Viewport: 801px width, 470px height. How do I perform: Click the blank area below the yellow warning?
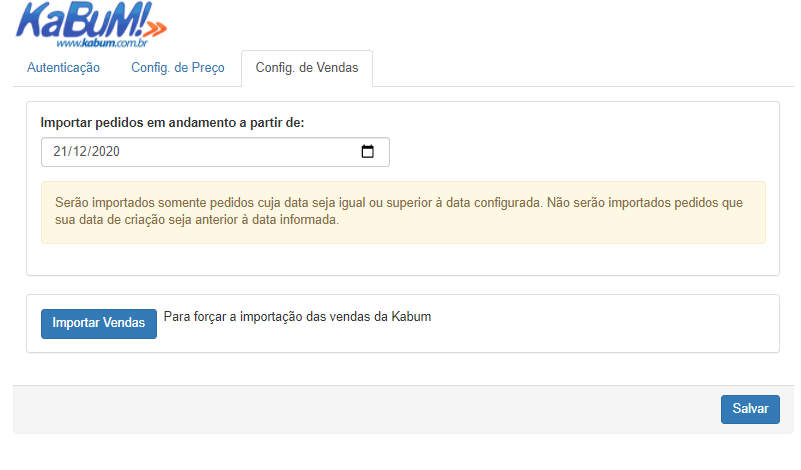(403, 259)
